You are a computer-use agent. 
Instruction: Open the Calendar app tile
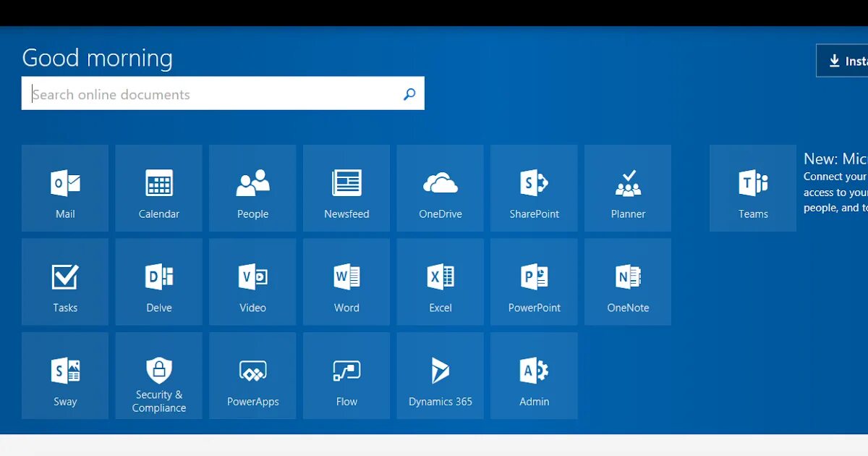159,188
